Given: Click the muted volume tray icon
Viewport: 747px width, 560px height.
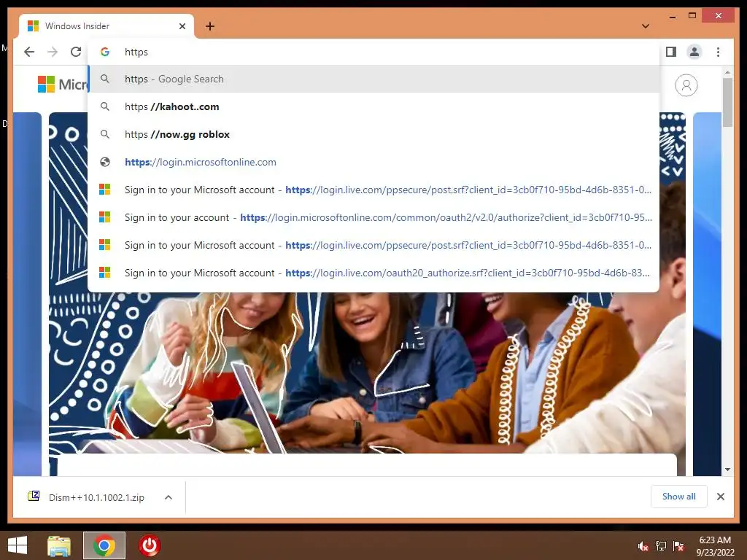Looking at the screenshot, I should (643, 546).
